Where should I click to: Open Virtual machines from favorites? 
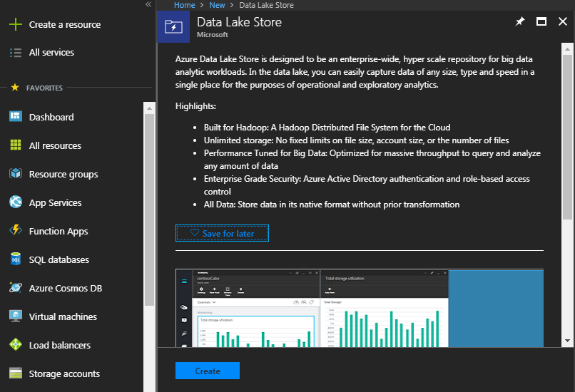[63, 317]
